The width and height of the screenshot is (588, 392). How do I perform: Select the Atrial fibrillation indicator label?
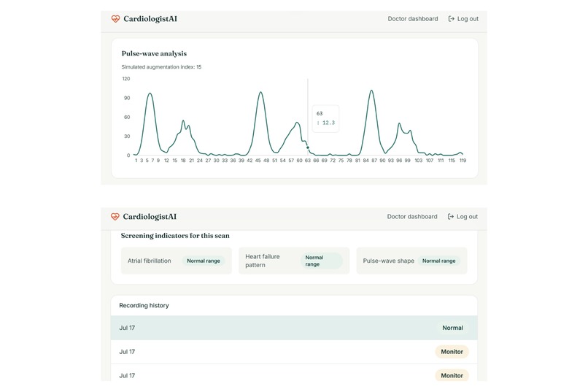(149, 261)
